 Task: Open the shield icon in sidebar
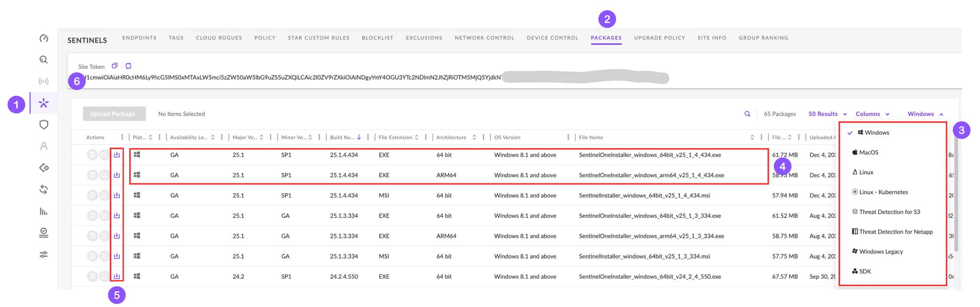(x=44, y=124)
